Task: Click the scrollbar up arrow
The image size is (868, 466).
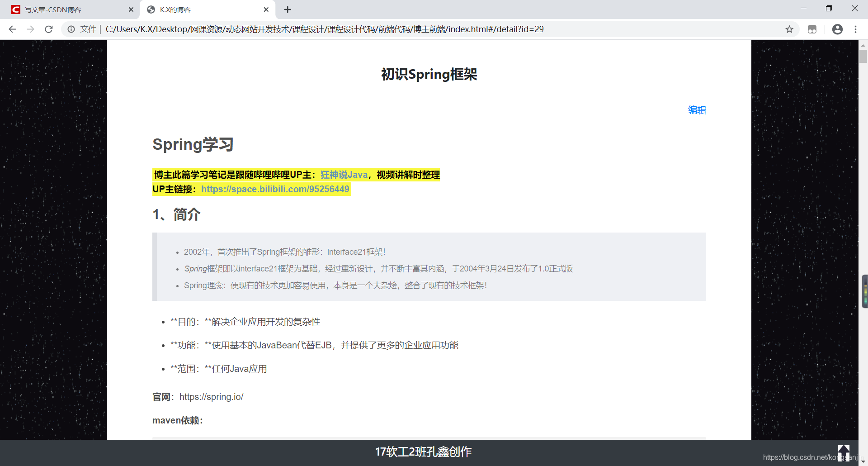Action: point(863,45)
